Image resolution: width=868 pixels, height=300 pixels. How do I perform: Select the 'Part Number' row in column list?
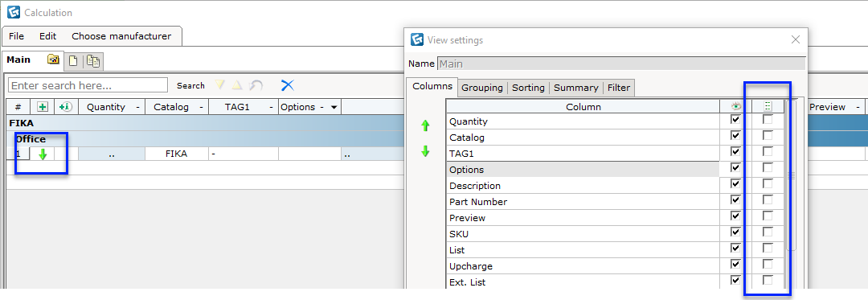(x=583, y=202)
